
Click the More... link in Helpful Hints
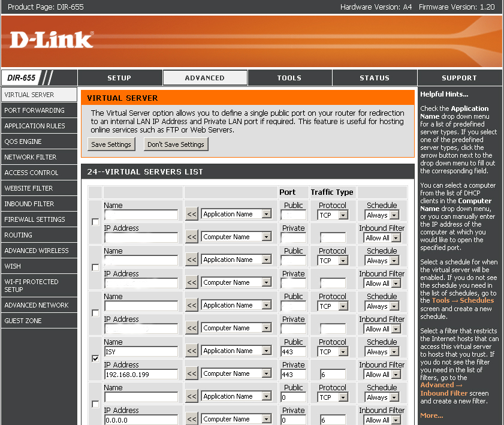tap(431, 415)
